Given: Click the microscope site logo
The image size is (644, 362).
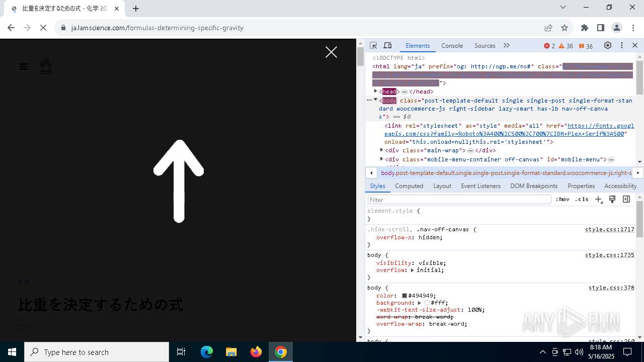Looking at the screenshot, I should 46,66.
